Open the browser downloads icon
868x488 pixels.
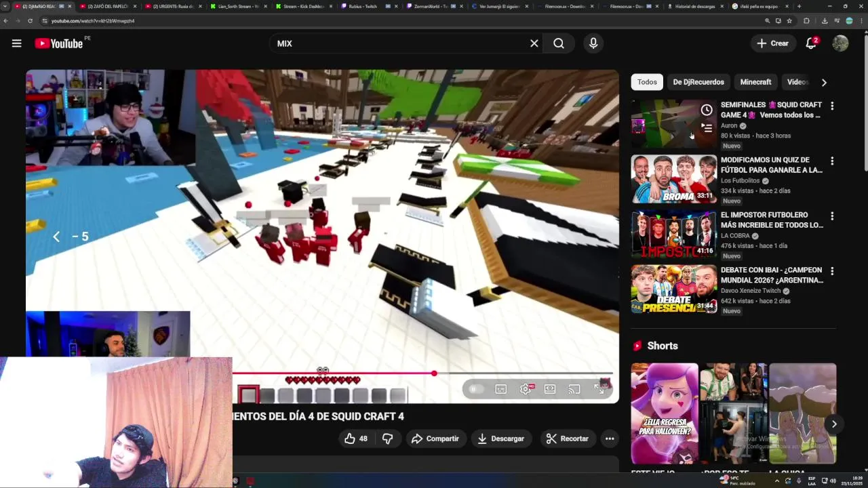pyautogui.click(x=825, y=21)
